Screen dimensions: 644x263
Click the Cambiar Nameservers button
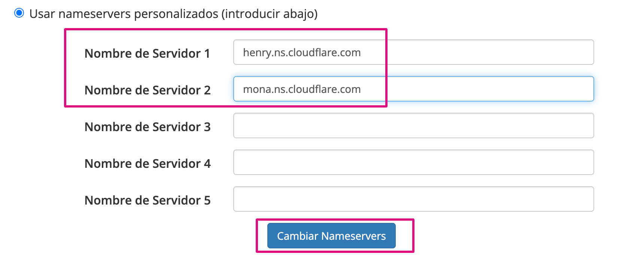[x=331, y=236]
